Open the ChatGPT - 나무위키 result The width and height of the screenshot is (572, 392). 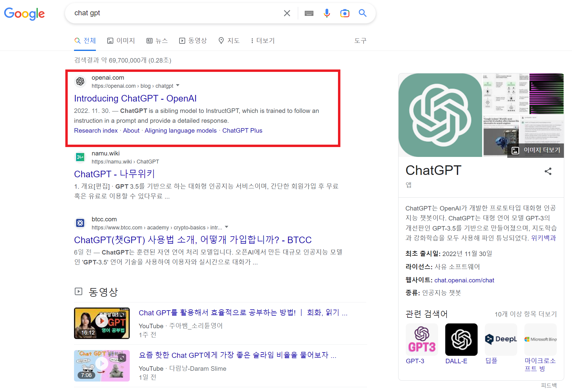114,174
